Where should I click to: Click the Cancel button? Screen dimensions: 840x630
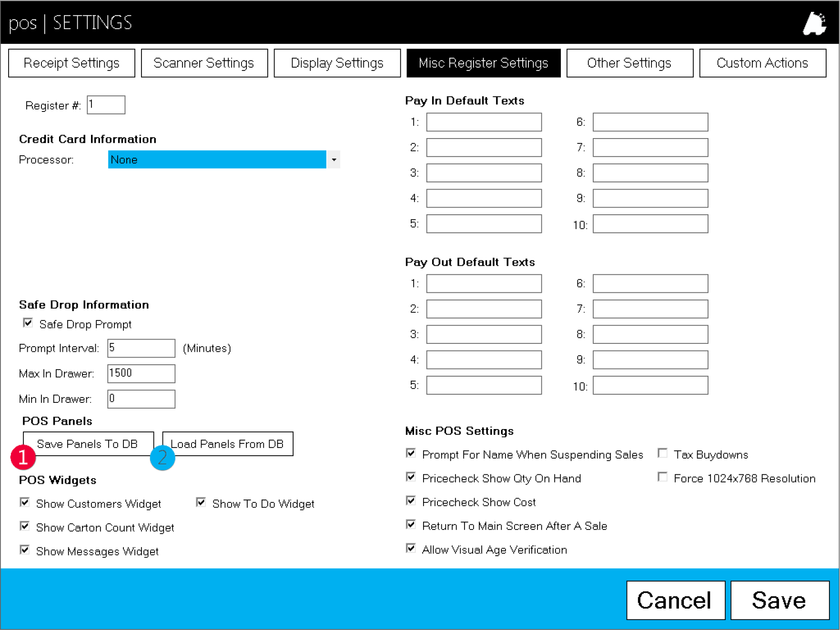click(676, 600)
